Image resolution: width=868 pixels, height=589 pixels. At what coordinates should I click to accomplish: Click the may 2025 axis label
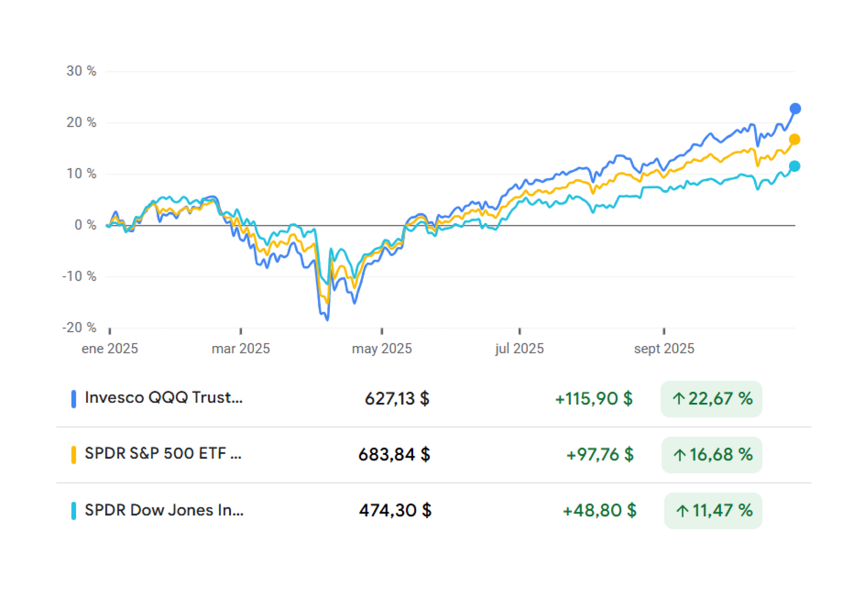382,349
